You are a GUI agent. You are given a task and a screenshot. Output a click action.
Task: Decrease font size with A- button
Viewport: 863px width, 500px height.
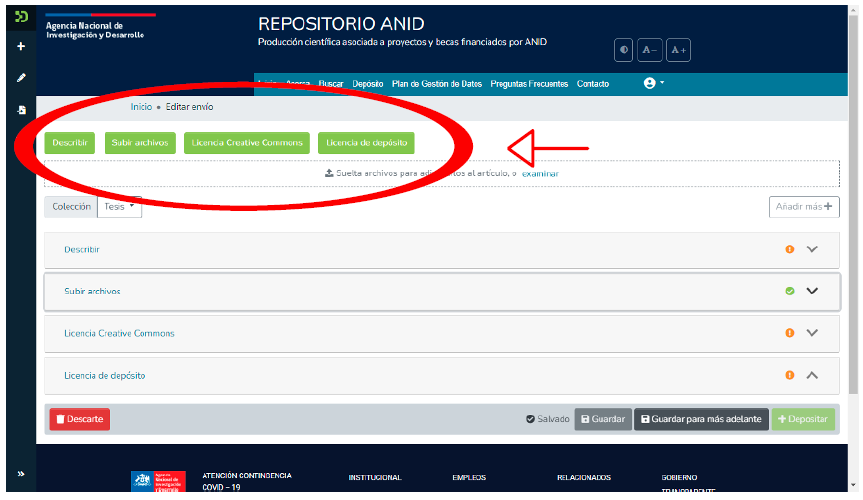point(649,50)
